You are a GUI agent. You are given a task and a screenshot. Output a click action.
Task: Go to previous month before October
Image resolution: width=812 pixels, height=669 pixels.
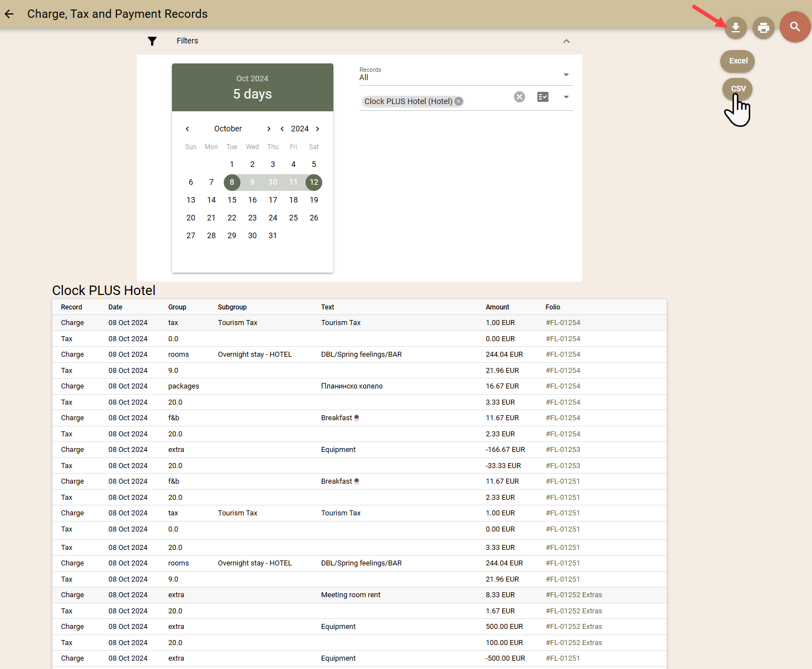(x=188, y=129)
